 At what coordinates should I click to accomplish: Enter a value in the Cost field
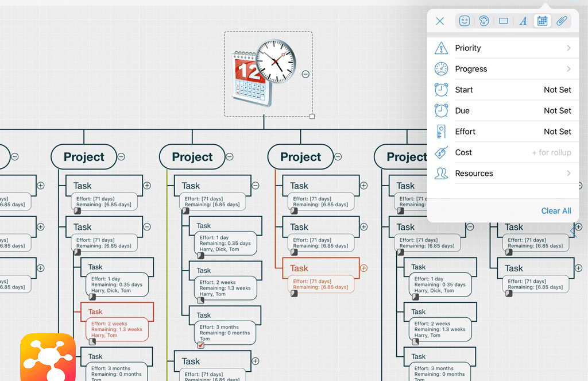(551, 152)
